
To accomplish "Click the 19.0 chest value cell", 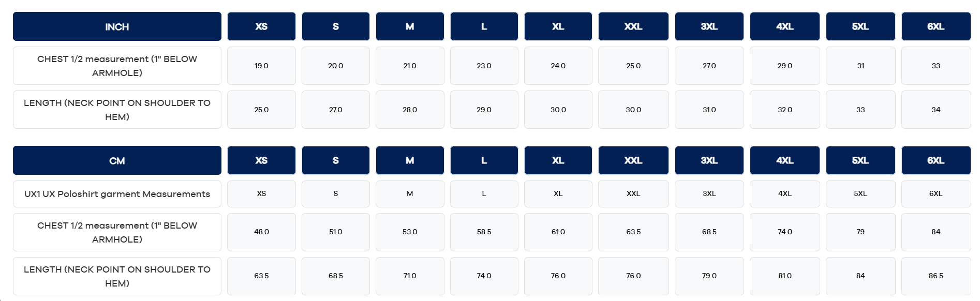I will 261,66.
